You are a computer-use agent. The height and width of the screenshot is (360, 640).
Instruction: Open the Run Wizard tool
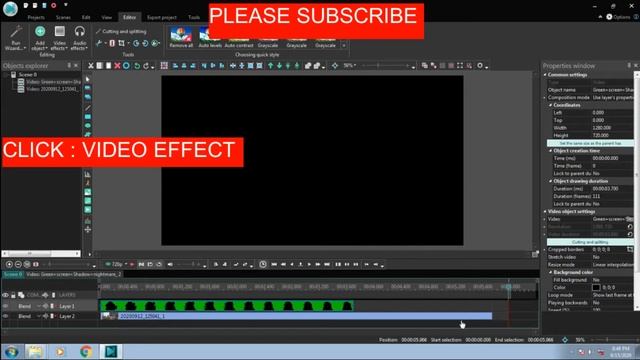pyautogui.click(x=16, y=38)
